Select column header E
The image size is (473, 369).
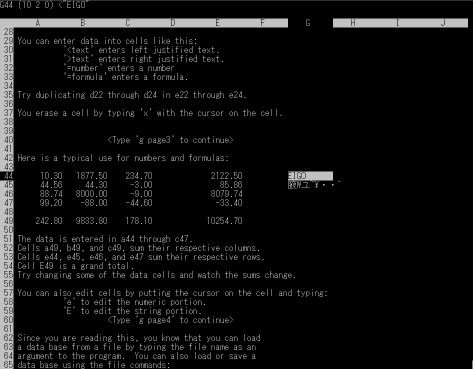(x=217, y=23)
